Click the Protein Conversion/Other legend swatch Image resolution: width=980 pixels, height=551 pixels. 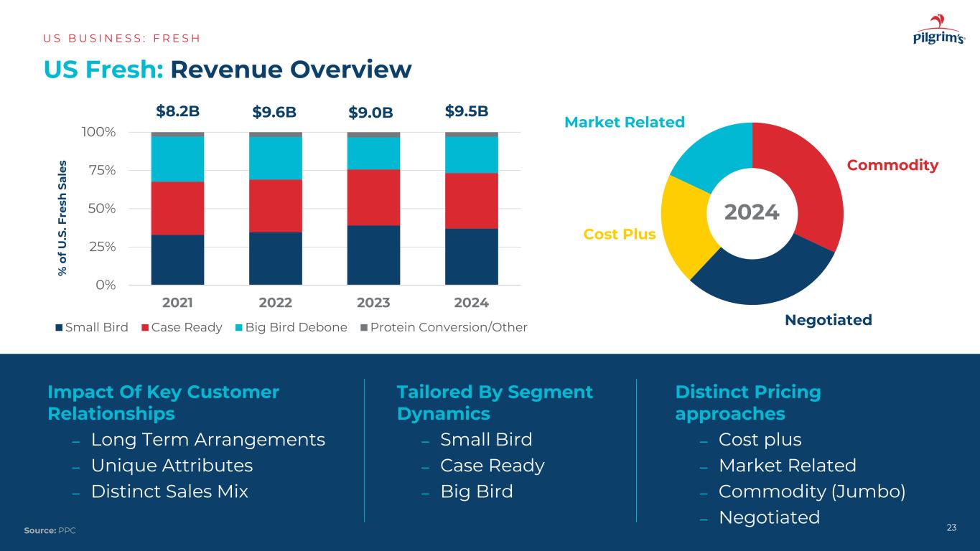[x=363, y=328]
